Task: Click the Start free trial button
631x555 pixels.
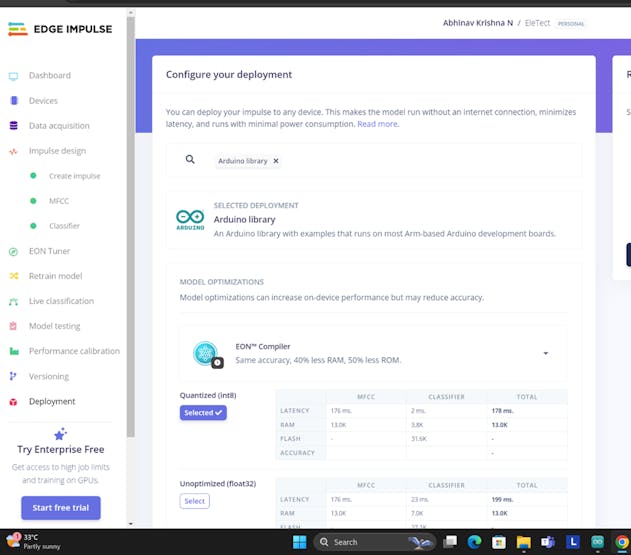Action: pyautogui.click(x=61, y=508)
